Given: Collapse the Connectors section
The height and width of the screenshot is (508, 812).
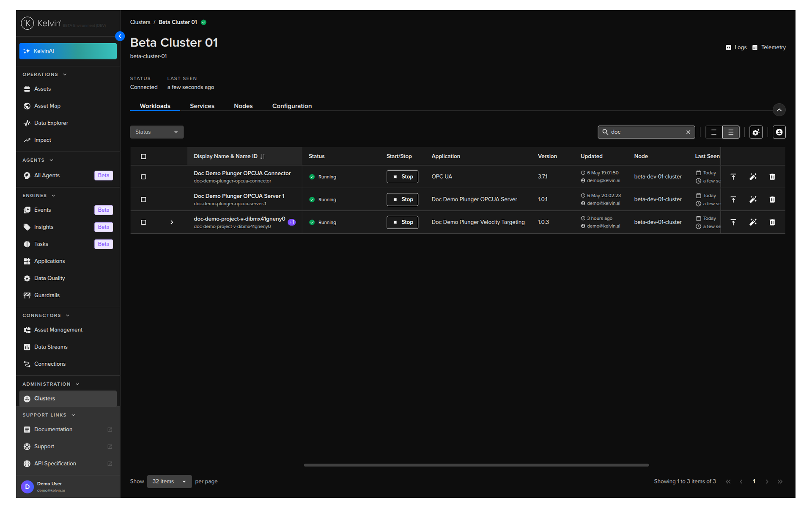Looking at the screenshot, I should tap(68, 315).
